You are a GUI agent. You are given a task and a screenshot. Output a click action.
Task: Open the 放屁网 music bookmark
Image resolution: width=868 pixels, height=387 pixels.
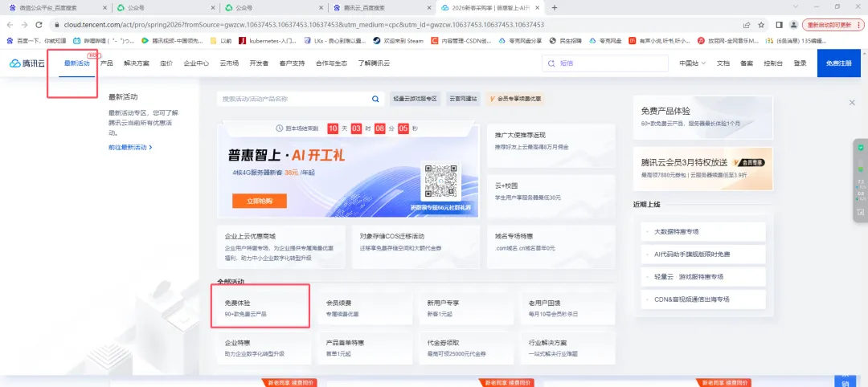tap(728, 40)
